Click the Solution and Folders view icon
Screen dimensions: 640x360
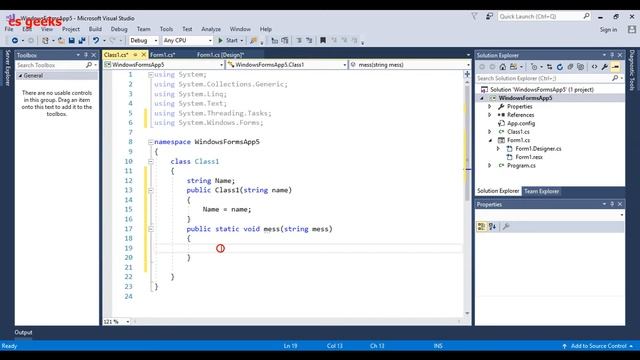513,67
